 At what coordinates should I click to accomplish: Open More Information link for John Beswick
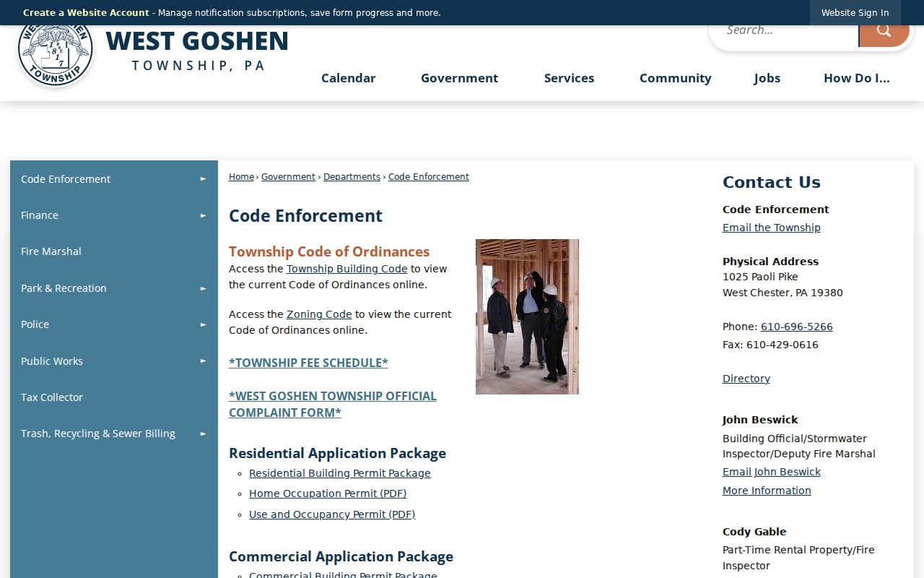767,491
